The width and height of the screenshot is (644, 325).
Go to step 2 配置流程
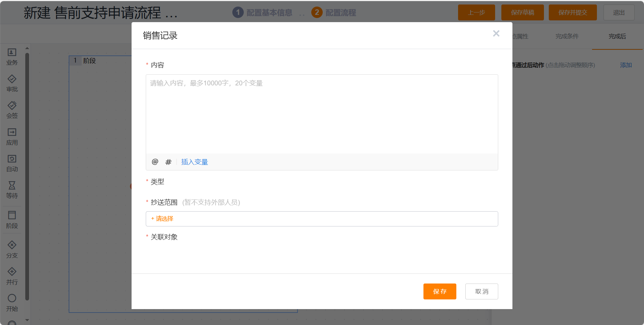point(333,12)
